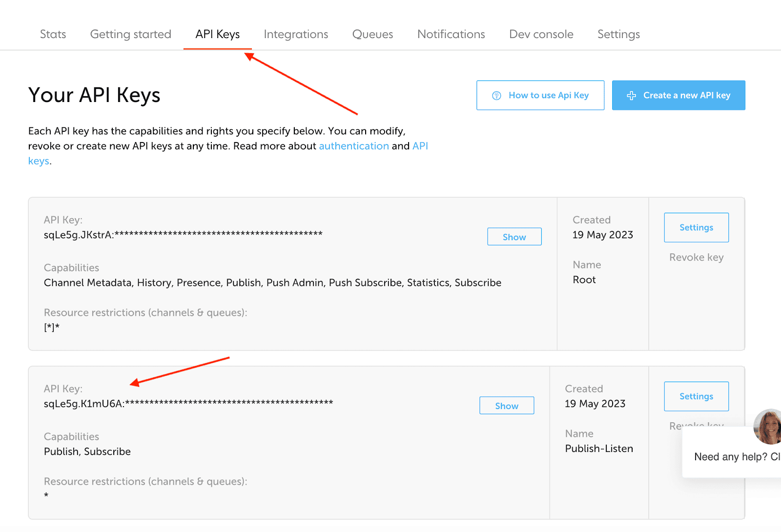781x532 pixels.
Task: Navigate to the Settings tab
Action: point(618,34)
